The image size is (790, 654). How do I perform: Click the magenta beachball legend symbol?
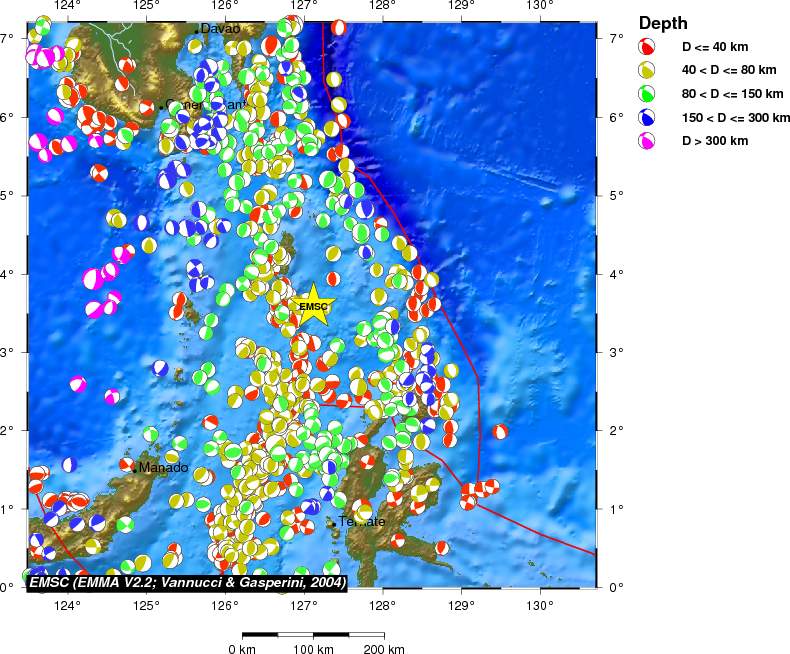coord(646,141)
